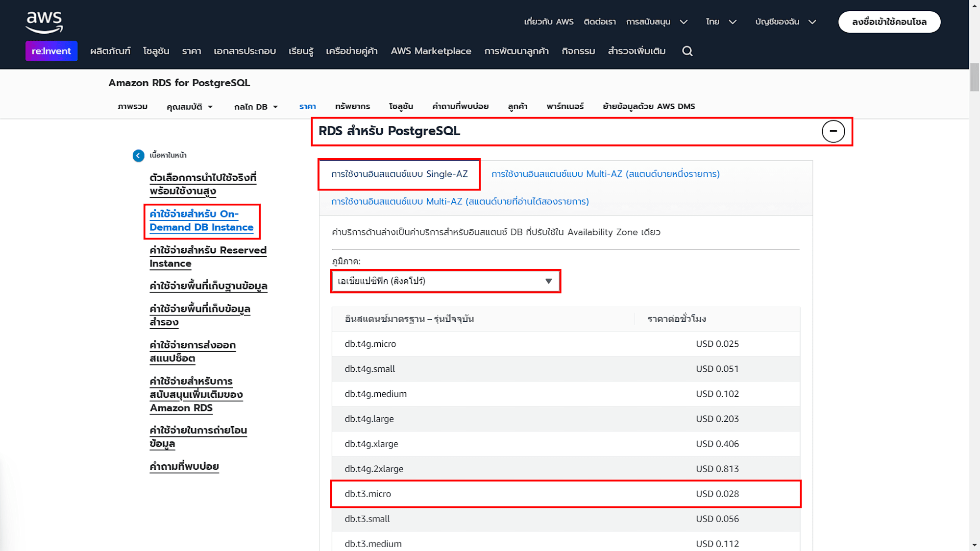Open the โซลูชัน top menu
Viewport: 980px width, 551px height.
point(156,51)
